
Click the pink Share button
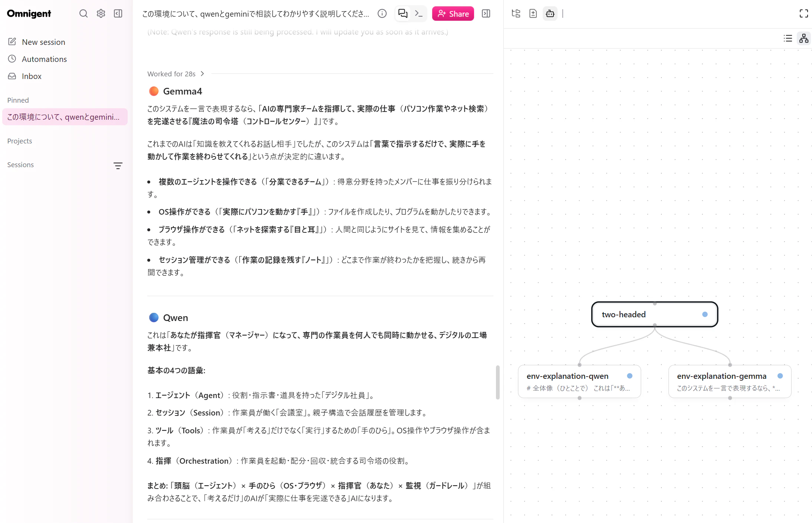(453, 14)
